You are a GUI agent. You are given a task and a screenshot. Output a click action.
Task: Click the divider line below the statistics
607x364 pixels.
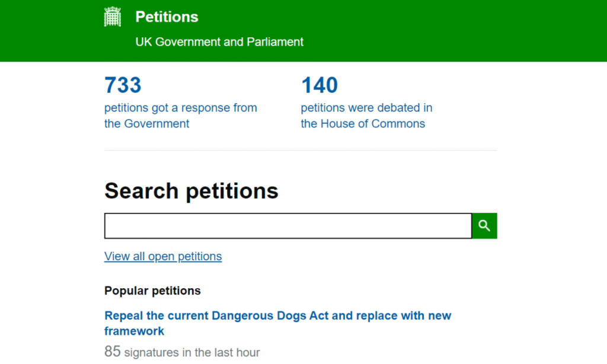tap(301, 151)
